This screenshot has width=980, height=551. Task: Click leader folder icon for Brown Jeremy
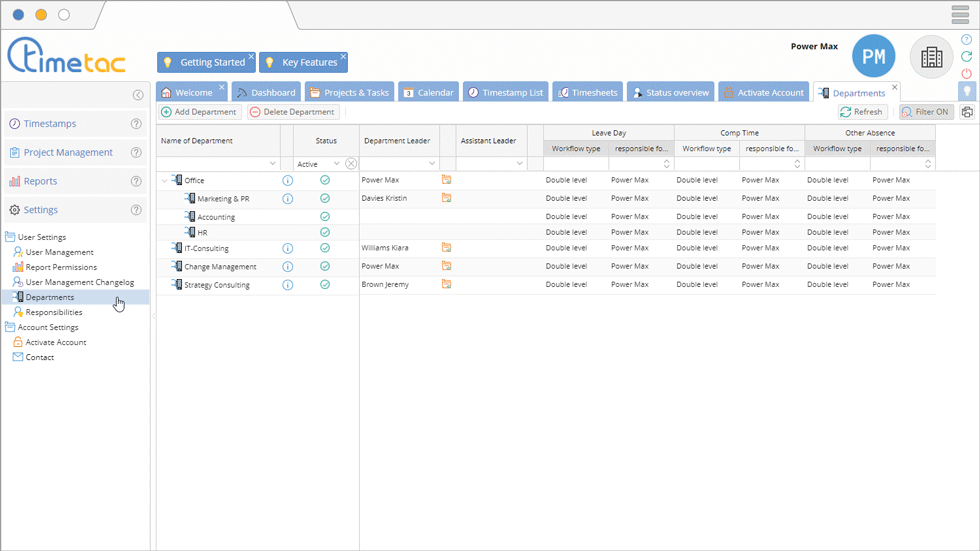tap(446, 284)
